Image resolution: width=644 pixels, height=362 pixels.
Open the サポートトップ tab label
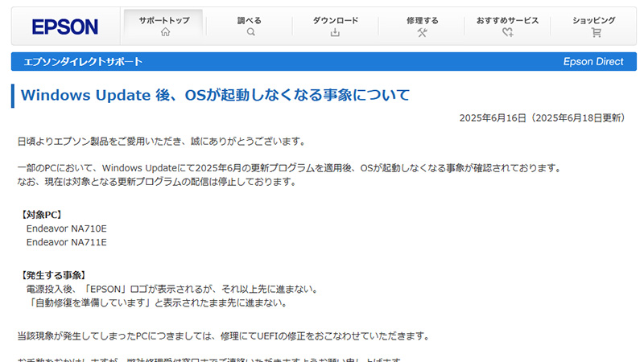(x=164, y=20)
